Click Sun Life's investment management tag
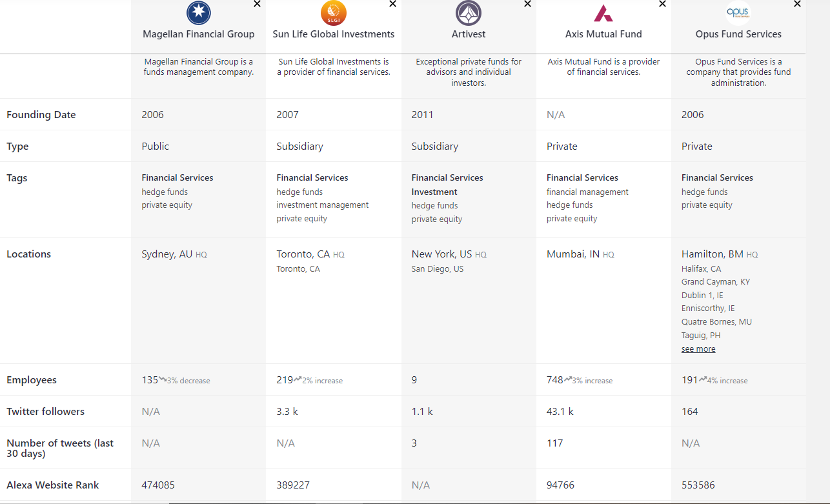The width and height of the screenshot is (830, 504). point(323,205)
